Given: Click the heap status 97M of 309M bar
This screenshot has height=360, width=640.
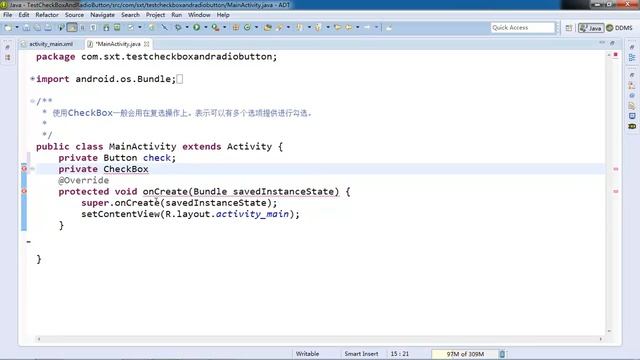Looking at the screenshot, I should coord(464,354).
